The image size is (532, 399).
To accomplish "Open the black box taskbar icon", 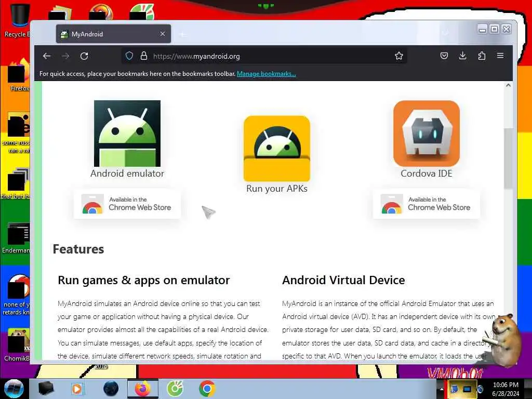I will 46,389.
